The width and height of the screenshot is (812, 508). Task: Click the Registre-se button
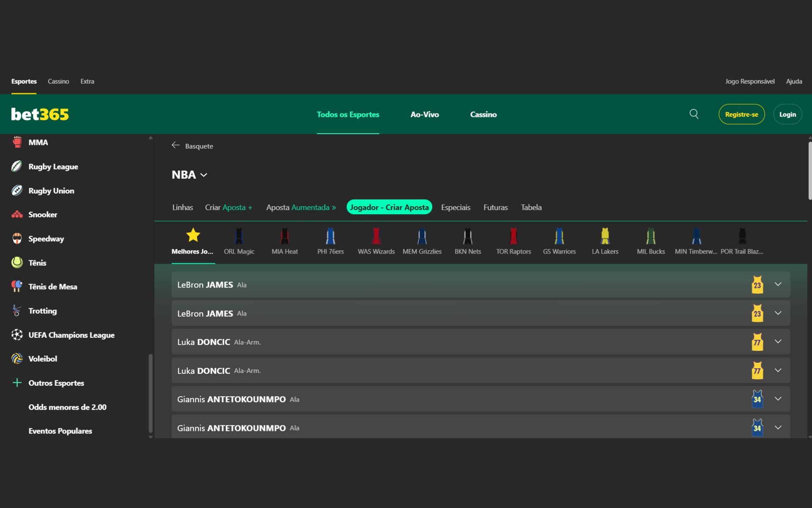(741, 114)
